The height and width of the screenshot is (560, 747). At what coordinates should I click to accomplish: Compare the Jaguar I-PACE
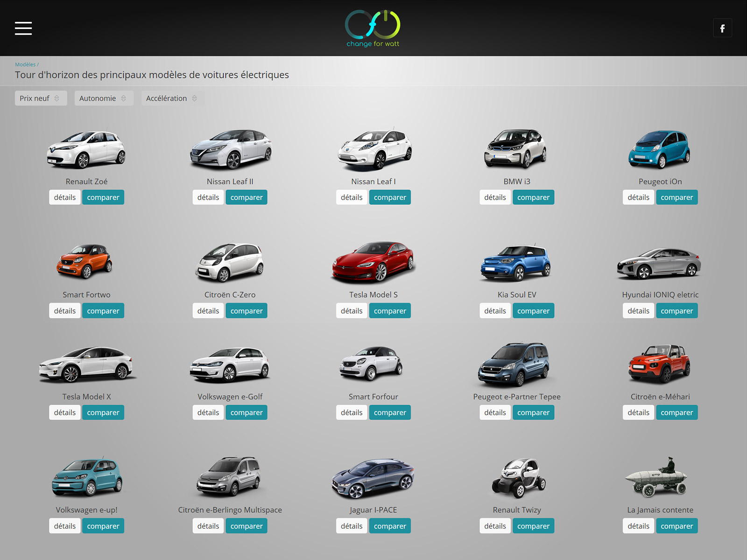pos(390,526)
